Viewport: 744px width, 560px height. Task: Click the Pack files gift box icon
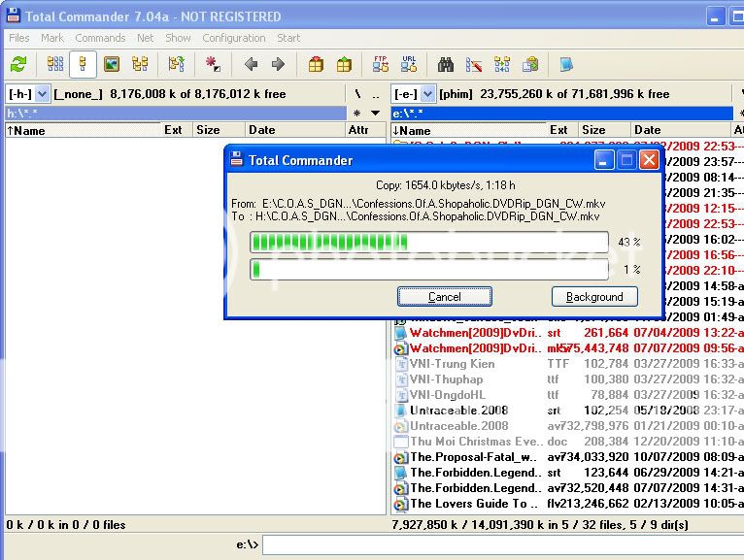click(x=316, y=65)
